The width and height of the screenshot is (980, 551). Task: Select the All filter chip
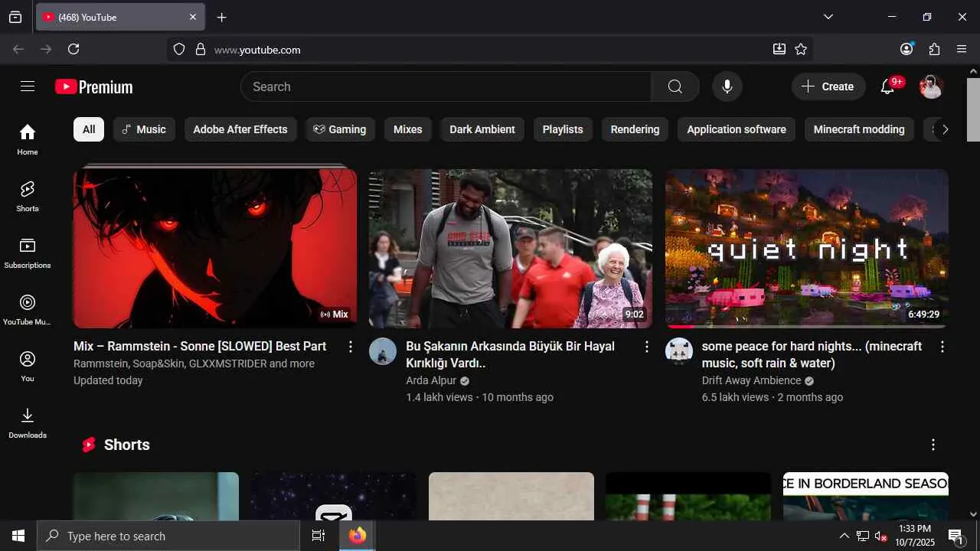click(89, 129)
